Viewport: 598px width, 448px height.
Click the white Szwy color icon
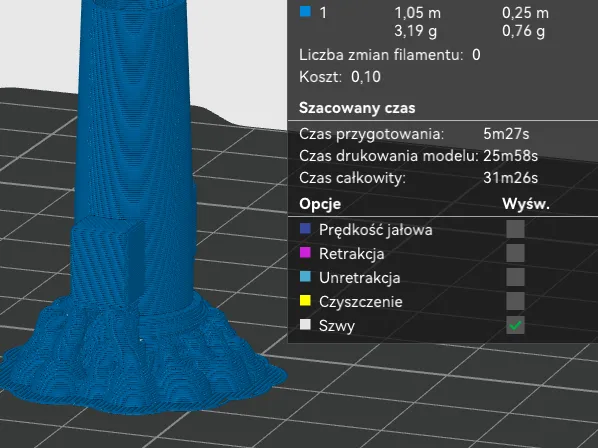tap(305, 325)
